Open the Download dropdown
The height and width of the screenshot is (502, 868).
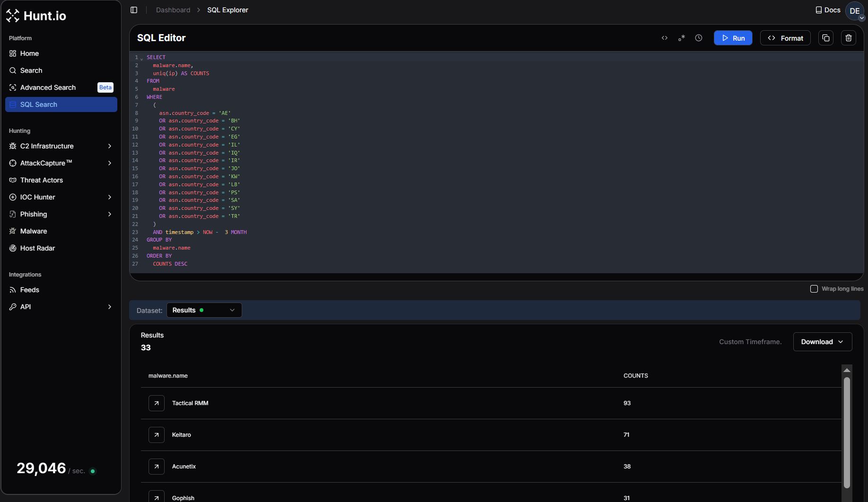point(823,342)
